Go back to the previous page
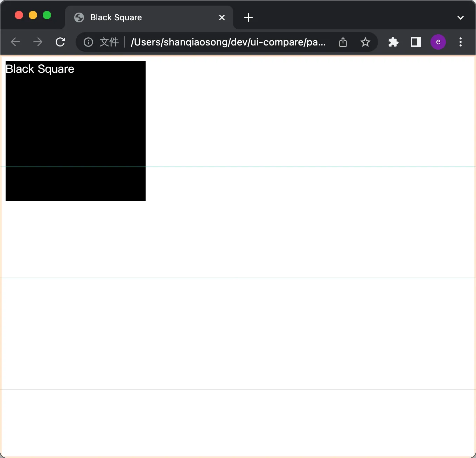 pos(15,42)
